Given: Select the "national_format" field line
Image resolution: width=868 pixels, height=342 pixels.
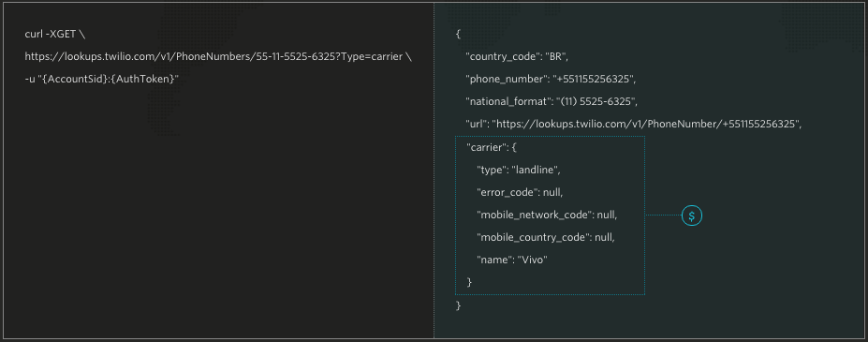Looking at the screenshot, I should click(x=552, y=102).
